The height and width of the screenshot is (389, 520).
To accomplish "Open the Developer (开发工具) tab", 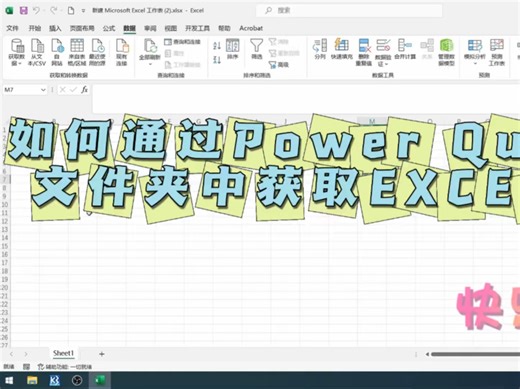I will pyautogui.click(x=197, y=28).
